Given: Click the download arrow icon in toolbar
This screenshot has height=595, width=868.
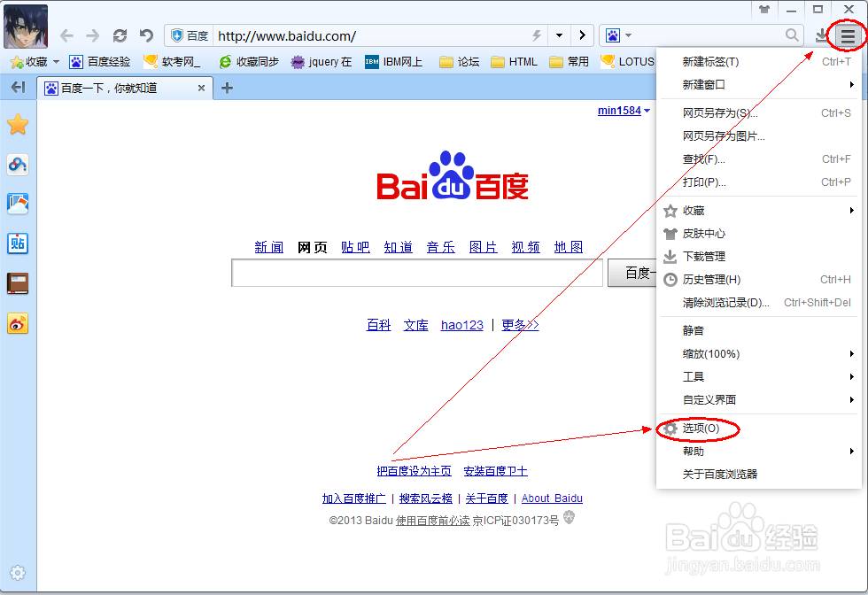Looking at the screenshot, I should tap(822, 35).
